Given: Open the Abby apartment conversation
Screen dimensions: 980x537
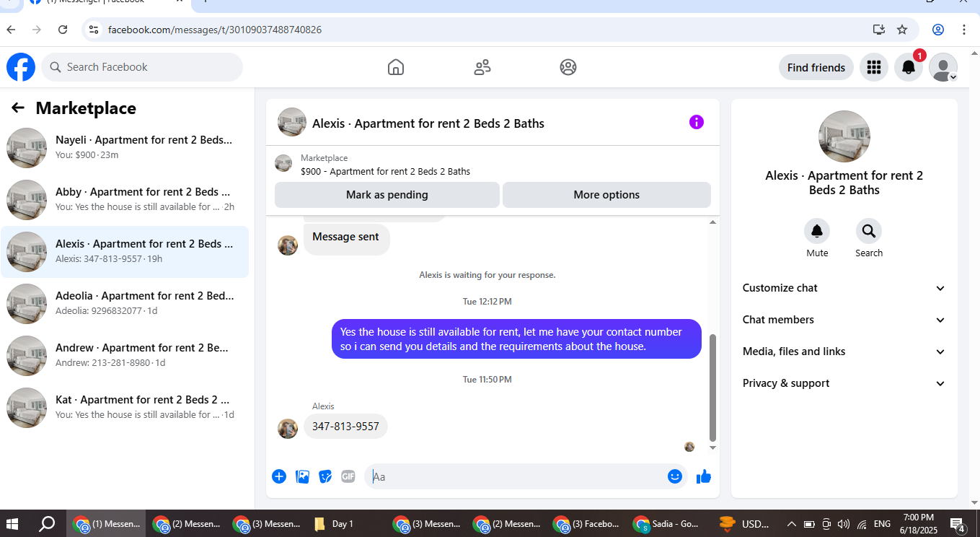Looking at the screenshot, I should click(125, 200).
